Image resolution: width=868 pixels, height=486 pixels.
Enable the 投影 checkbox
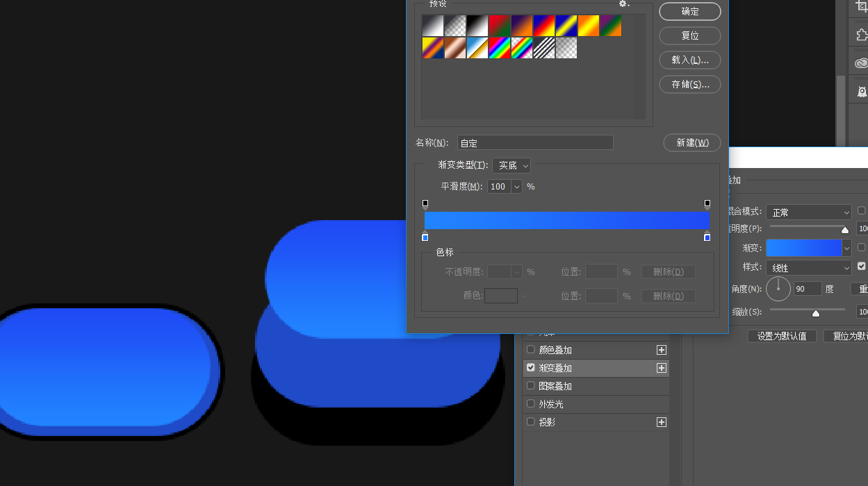coord(531,421)
